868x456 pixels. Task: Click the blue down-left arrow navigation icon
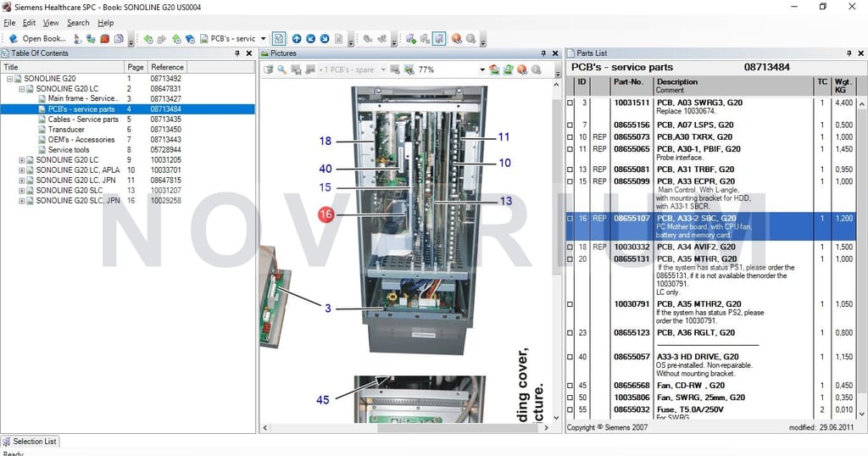tap(310, 39)
